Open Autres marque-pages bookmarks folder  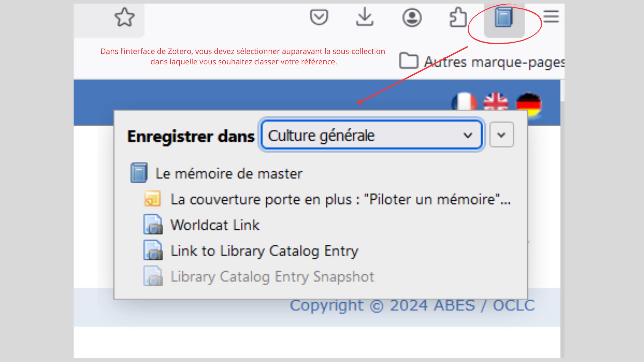[x=482, y=62]
